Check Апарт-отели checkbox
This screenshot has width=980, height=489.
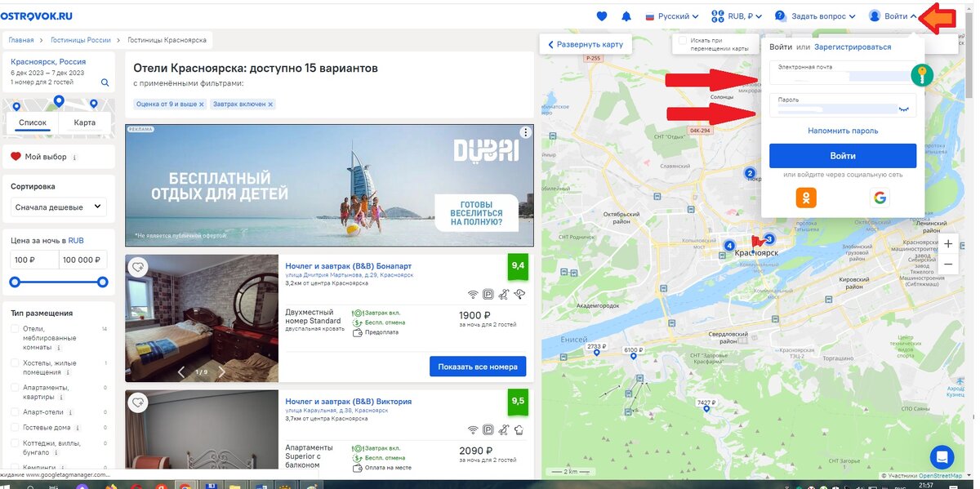(15, 412)
